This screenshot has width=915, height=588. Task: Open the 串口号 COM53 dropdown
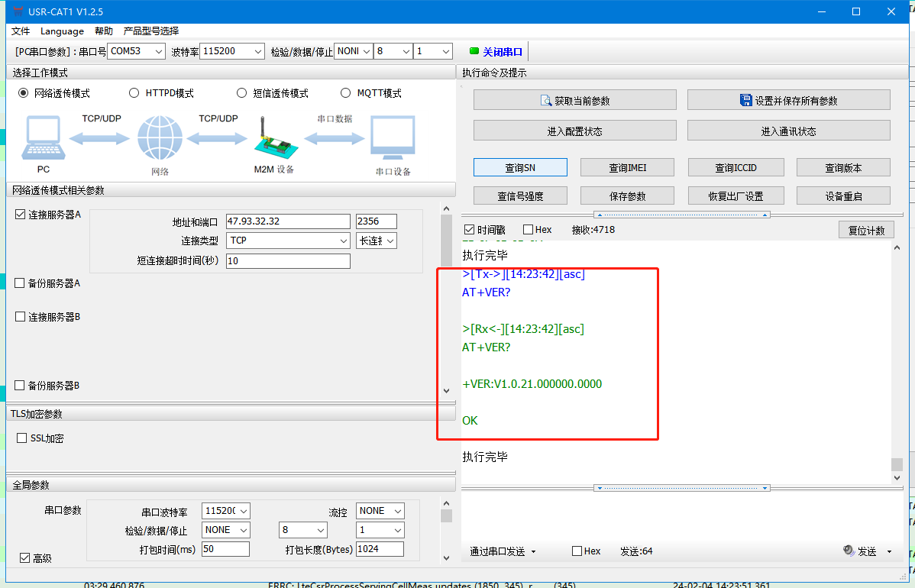[136, 51]
